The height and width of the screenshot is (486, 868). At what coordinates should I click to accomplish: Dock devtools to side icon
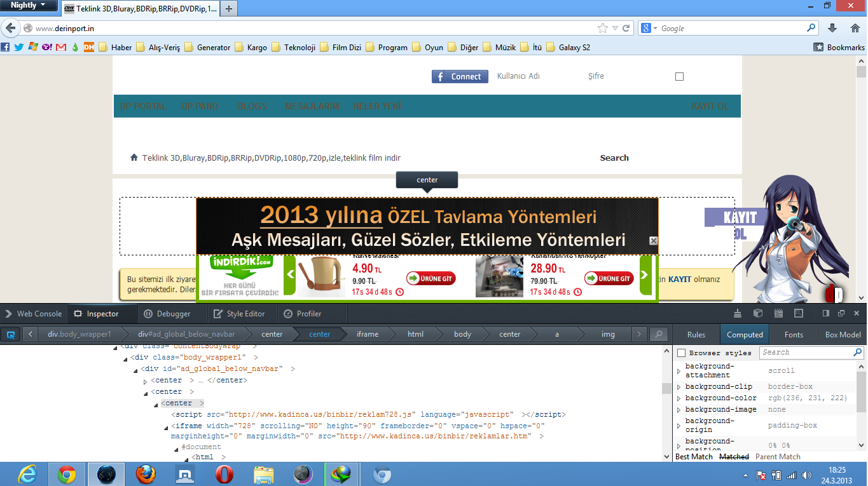pos(826,313)
